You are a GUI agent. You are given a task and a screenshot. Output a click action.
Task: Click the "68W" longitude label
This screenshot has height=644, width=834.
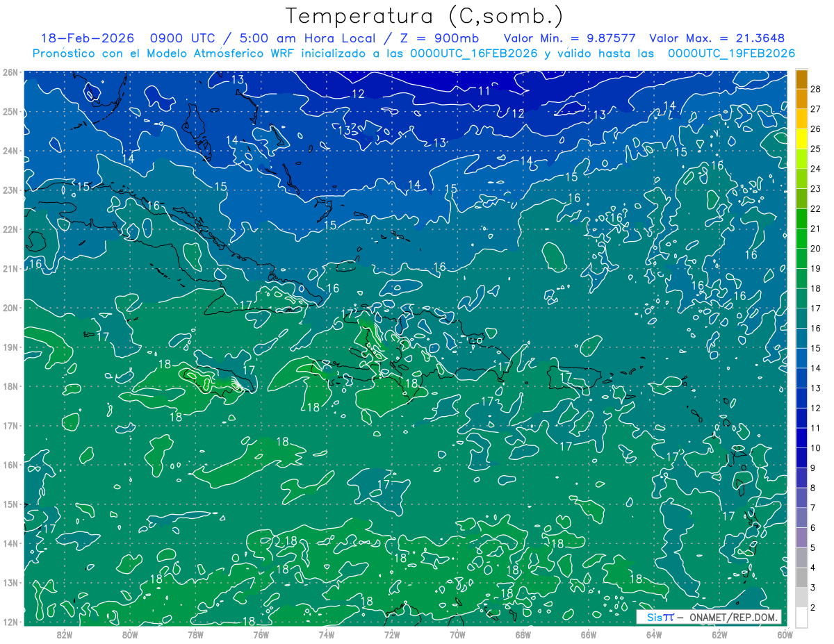click(523, 634)
